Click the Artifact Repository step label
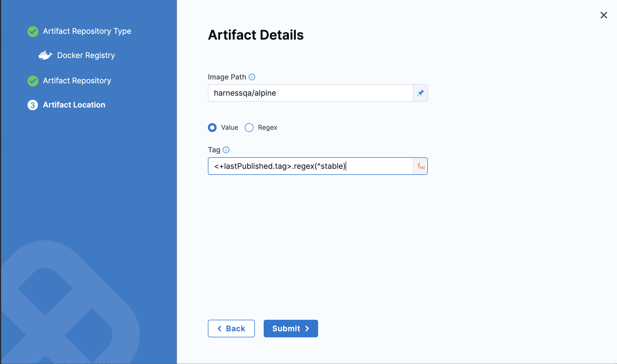The height and width of the screenshot is (364, 617). click(x=77, y=80)
